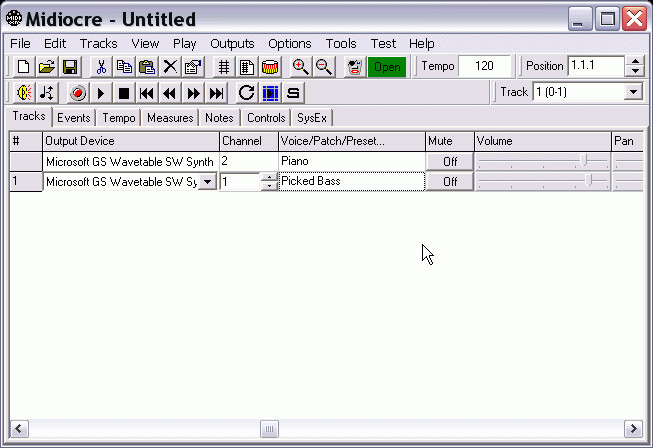Click the Tempo field showing 120
The image size is (653, 448).
(x=484, y=66)
